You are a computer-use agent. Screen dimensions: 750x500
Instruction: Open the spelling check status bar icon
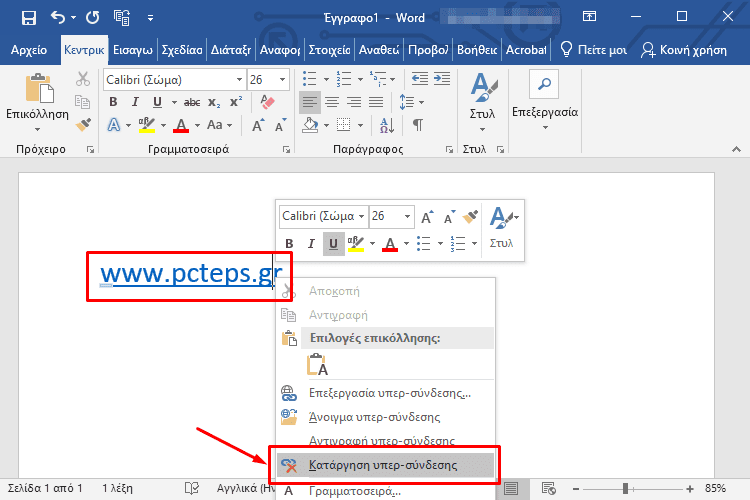click(192, 489)
